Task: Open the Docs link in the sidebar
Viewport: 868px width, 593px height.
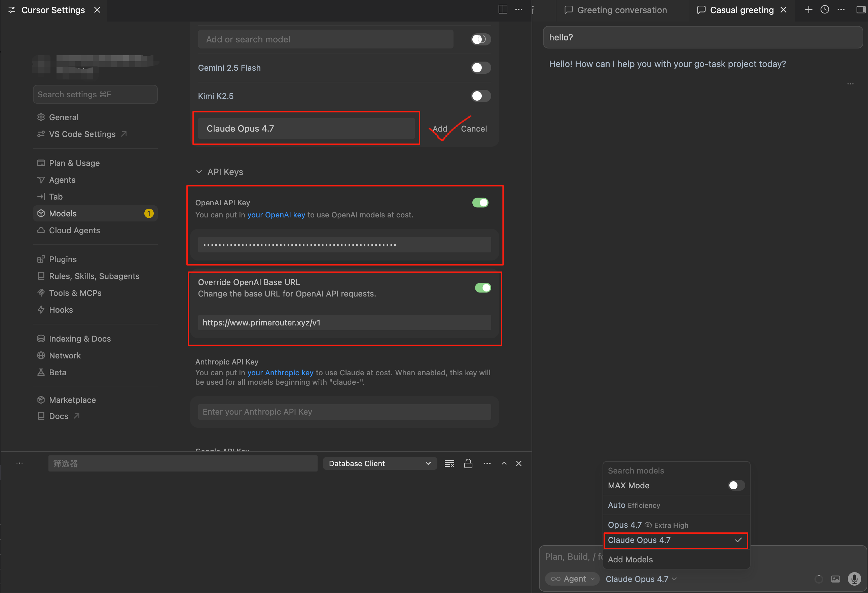Action: point(95,416)
